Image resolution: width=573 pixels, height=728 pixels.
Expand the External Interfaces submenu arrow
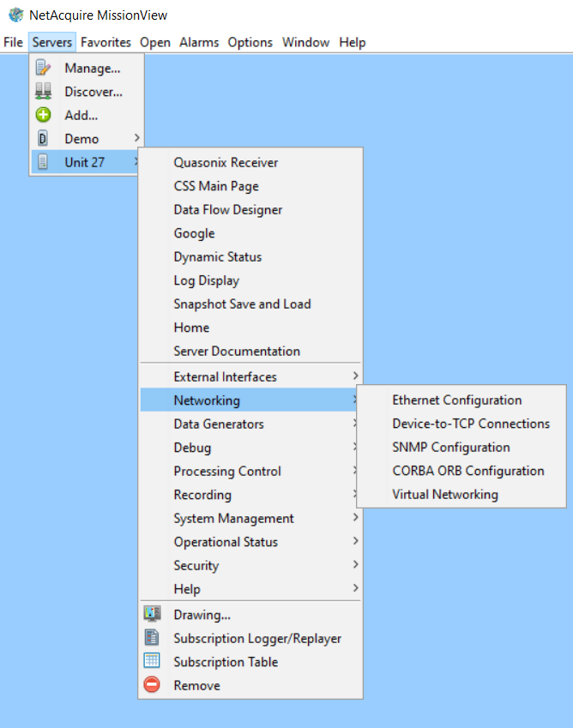(355, 376)
